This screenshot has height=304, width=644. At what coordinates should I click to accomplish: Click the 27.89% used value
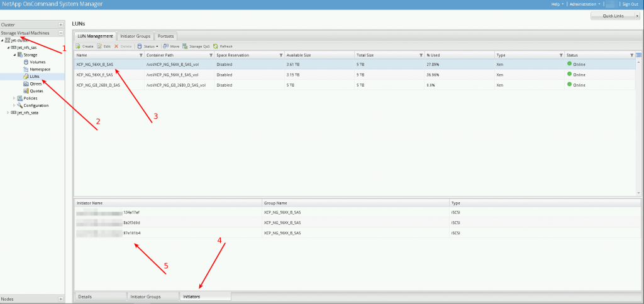point(433,65)
